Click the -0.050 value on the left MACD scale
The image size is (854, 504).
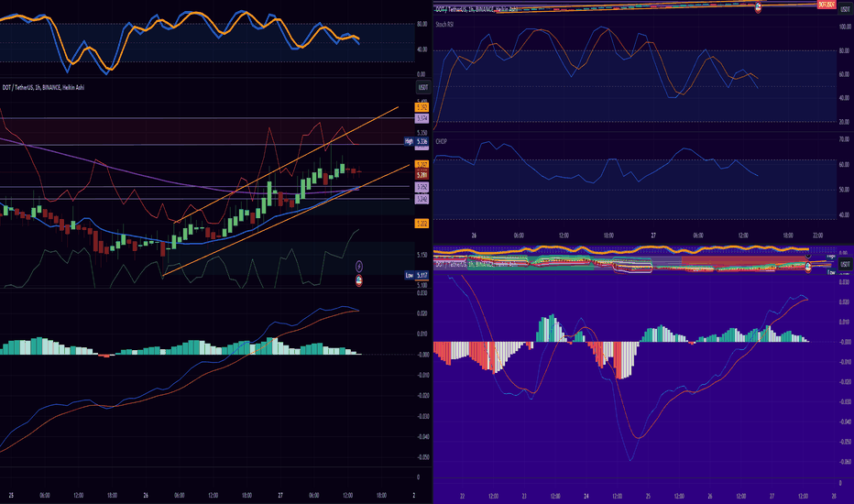point(422,456)
